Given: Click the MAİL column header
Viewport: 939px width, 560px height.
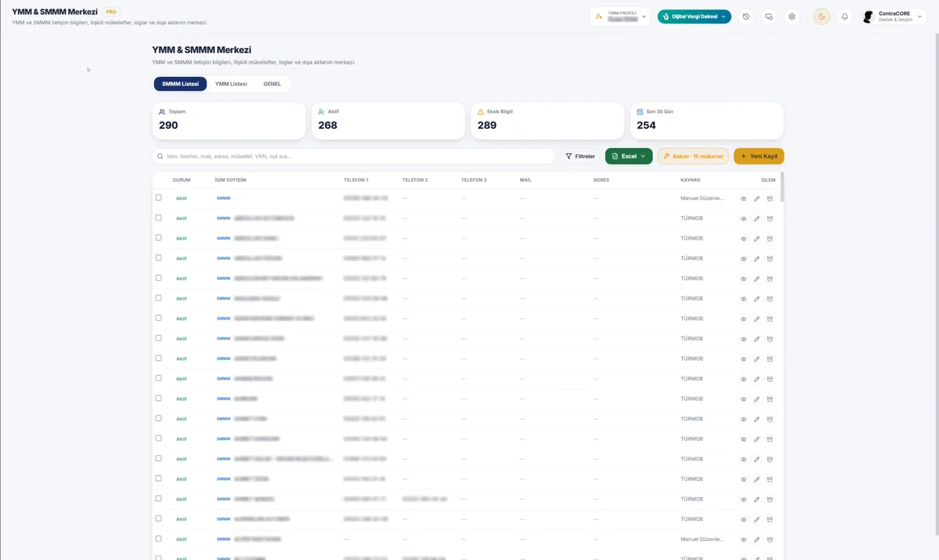Looking at the screenshot, I should (x=525, y=180).
